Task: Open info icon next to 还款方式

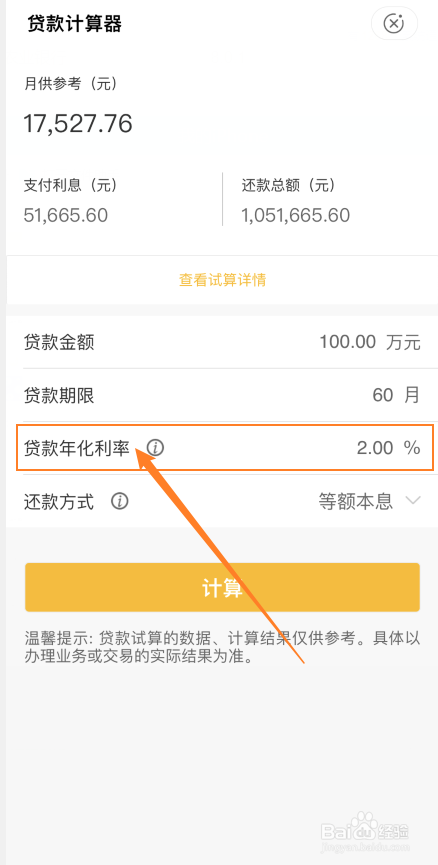Action: click(120, 501)
